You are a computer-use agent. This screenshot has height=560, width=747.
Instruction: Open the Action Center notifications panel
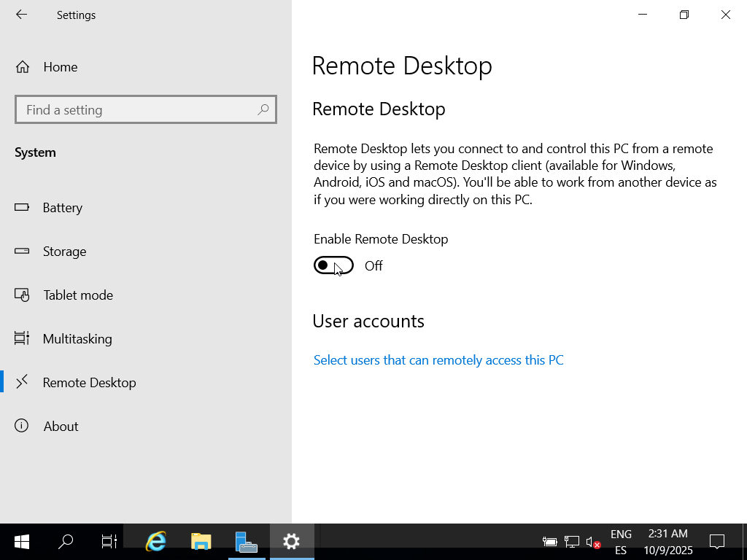pos(717,542)
